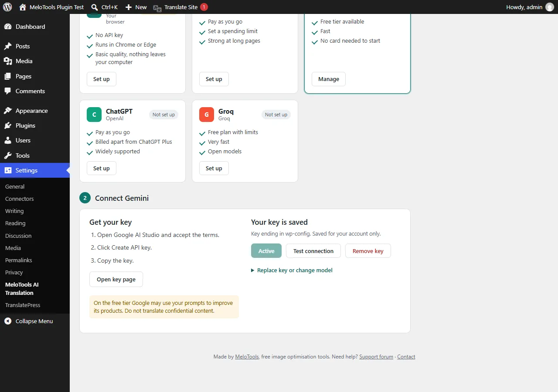Click the Active button
The width and height of the screenshot is (558, 392).
(266, 251)
